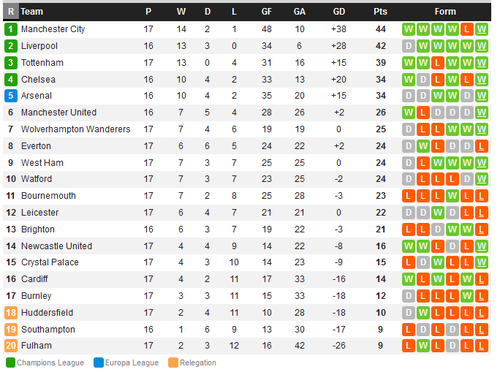Click Tottenham's red L form icon

pyautogui.click(x=437, y=63)
